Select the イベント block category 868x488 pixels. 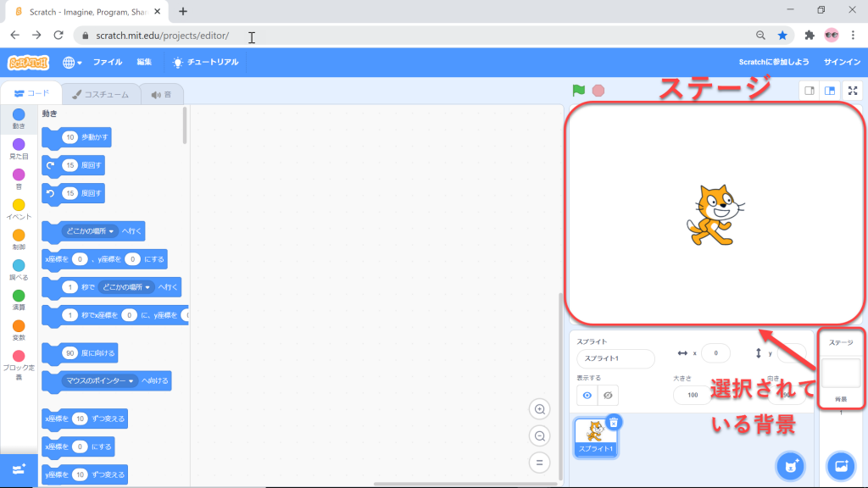click(19, 209)
